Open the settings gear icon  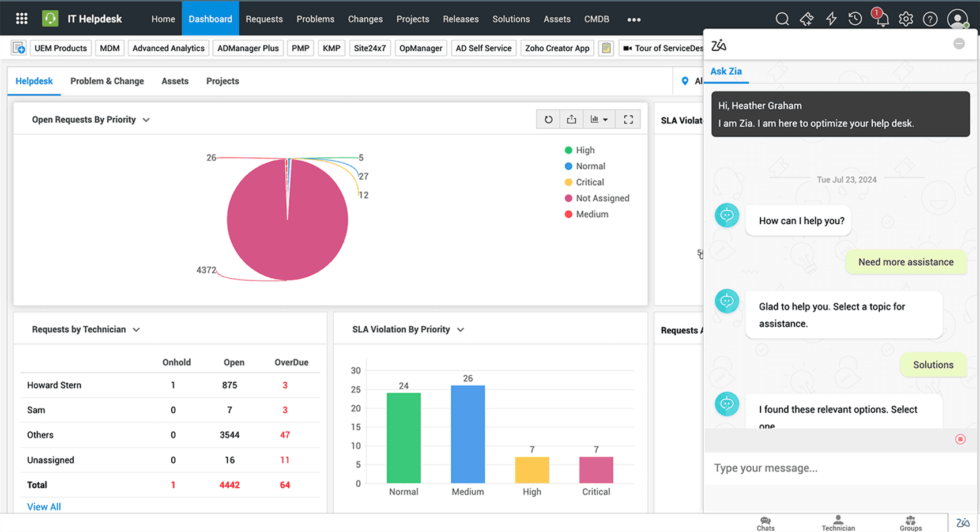(906, 19)
